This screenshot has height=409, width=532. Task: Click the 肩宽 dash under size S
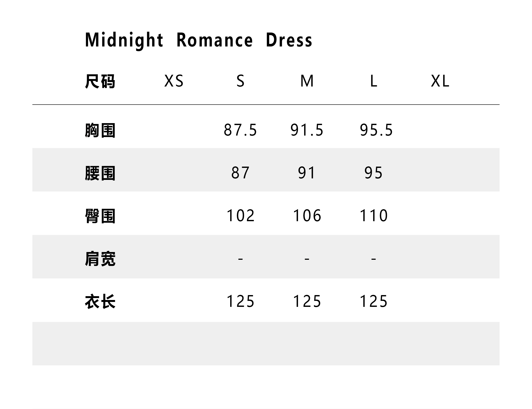tap(240, 259)
